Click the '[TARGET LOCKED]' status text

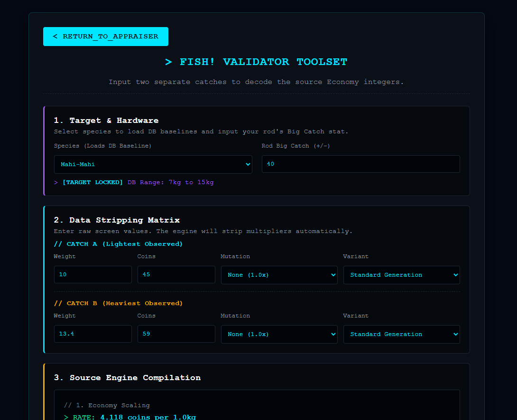[92, 182]
